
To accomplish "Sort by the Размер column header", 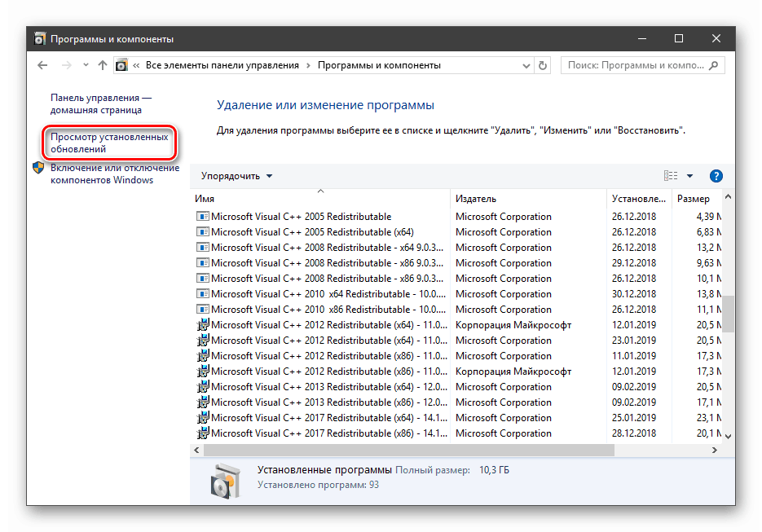I will tap(698, 199).
